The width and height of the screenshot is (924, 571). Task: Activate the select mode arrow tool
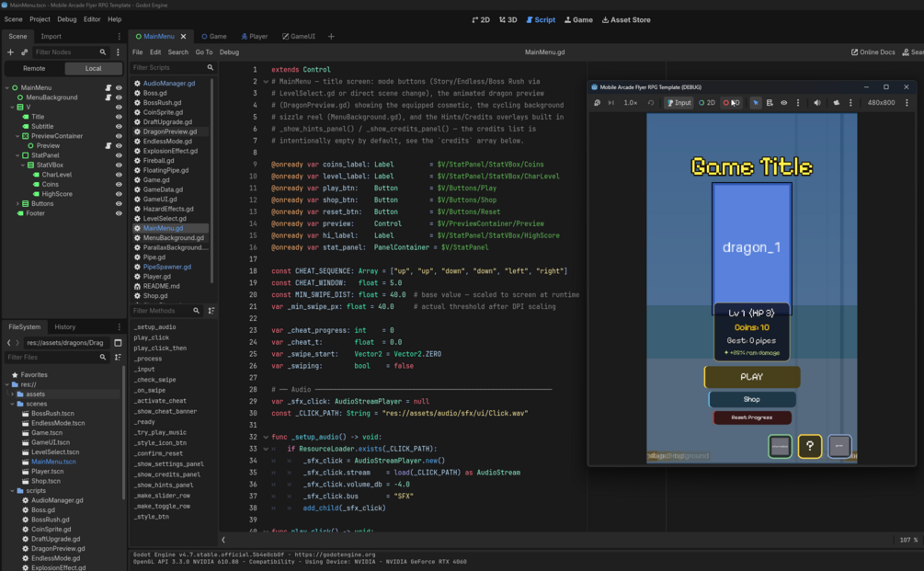(756, 103)
